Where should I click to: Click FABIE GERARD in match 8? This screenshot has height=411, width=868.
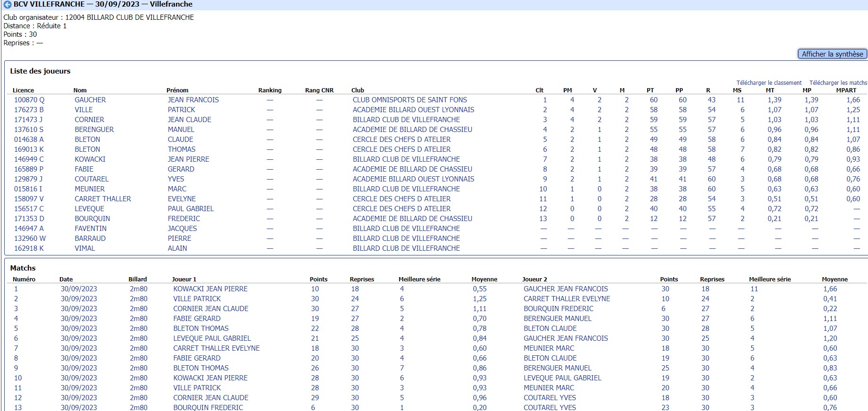(197, 358)
